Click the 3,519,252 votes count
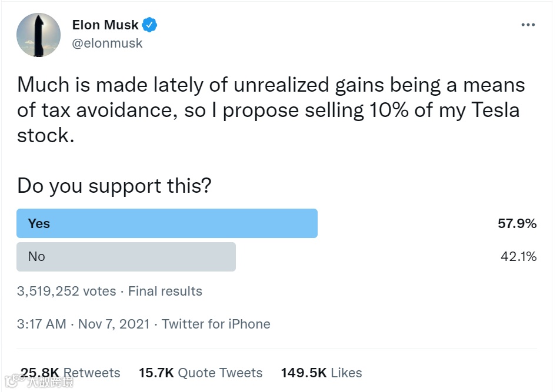 click(66, 291)
